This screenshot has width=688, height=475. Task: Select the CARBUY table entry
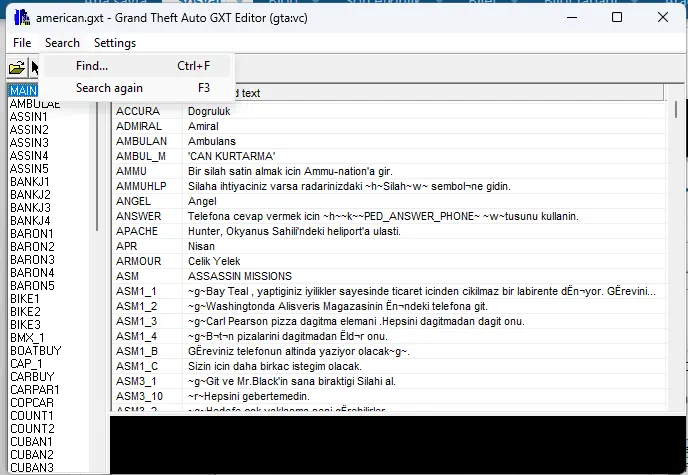[32, 377]
